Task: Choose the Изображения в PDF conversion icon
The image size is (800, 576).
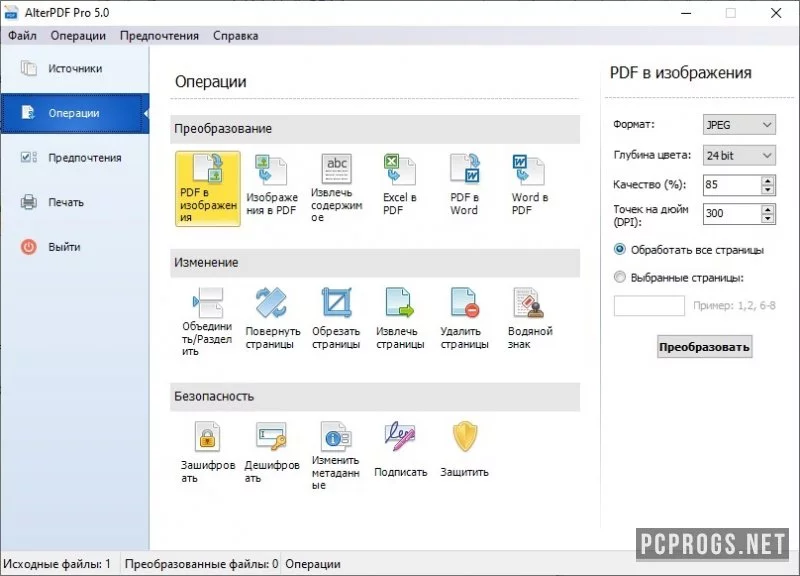Action: click(x=271, y=185)
